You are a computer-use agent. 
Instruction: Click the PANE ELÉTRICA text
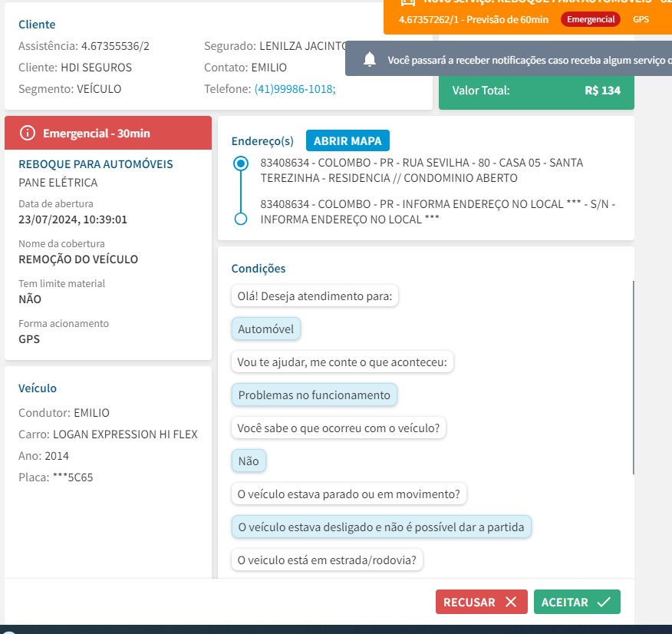tap(58, 183)
